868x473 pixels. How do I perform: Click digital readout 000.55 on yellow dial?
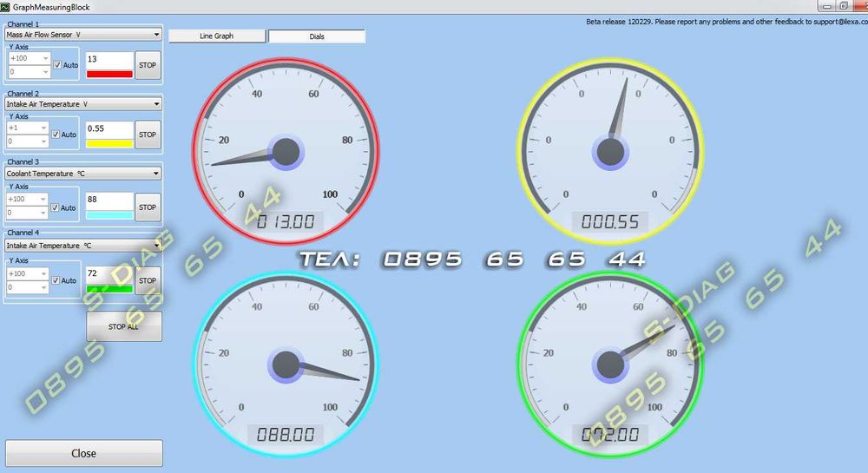pyautogui.click(x=610, y=222)
